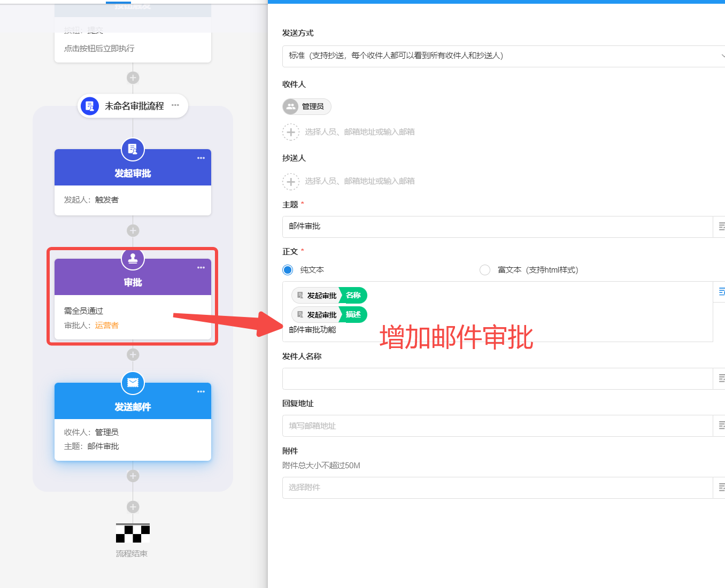Open the field picker icon for 正文

[721, 292]
